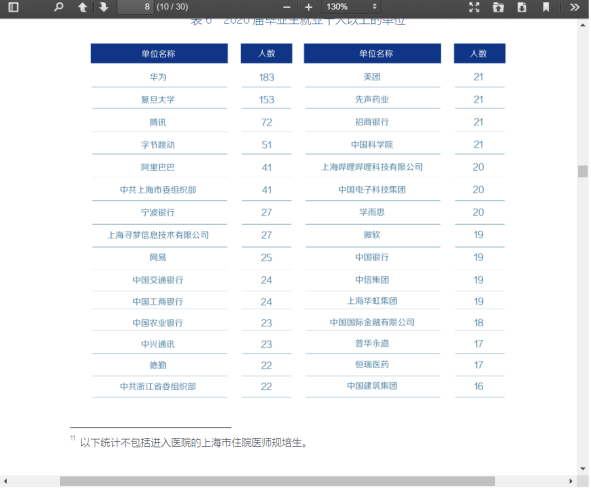Open a file from disk

498,7
